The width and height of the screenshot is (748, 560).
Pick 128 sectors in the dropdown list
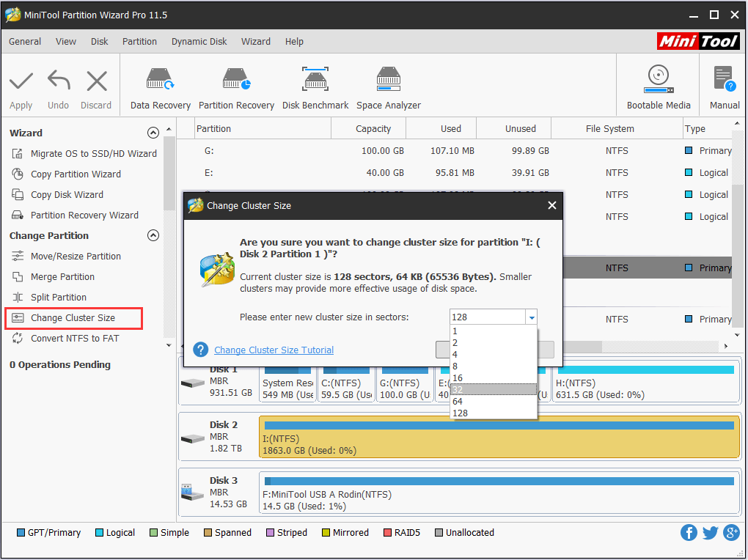494,413
